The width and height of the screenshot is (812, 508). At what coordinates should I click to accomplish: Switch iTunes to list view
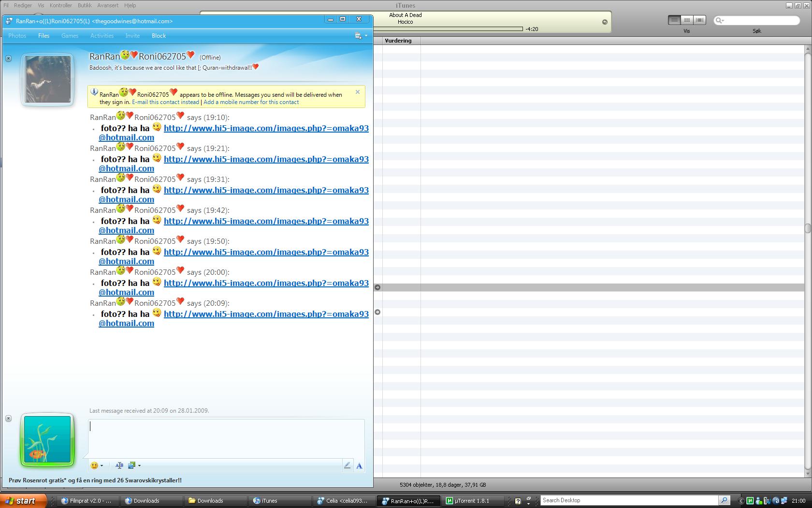[x=674, y=20]
